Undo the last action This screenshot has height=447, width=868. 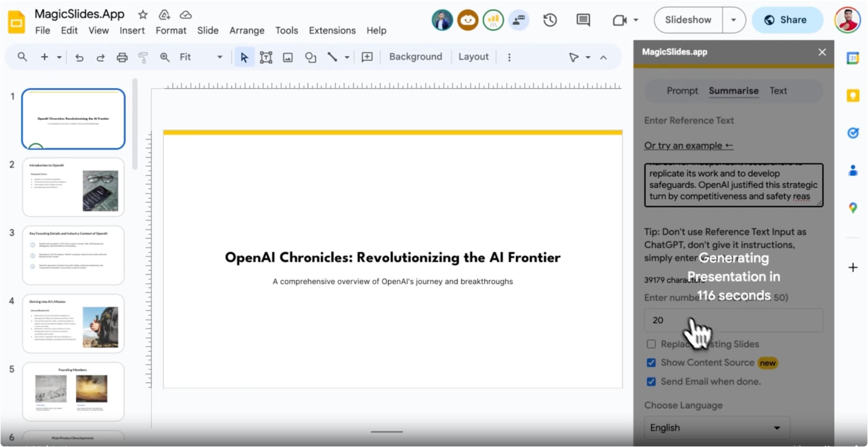pos(79,57)
